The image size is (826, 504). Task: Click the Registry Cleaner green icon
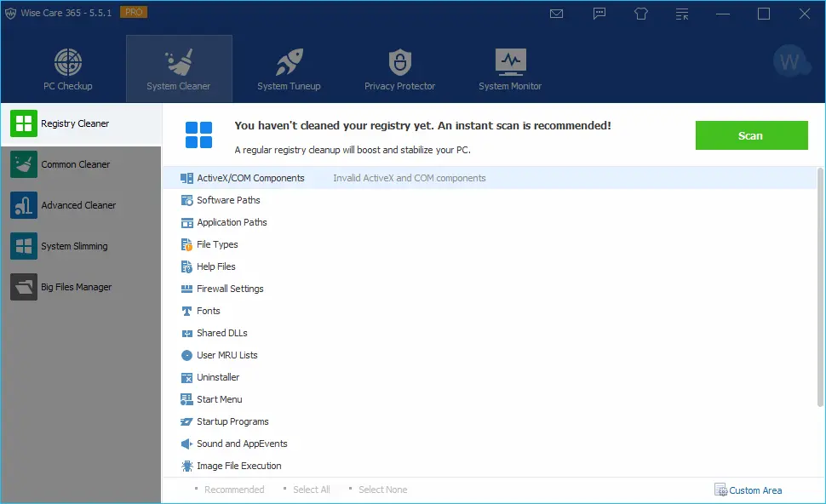coord(24,123)
